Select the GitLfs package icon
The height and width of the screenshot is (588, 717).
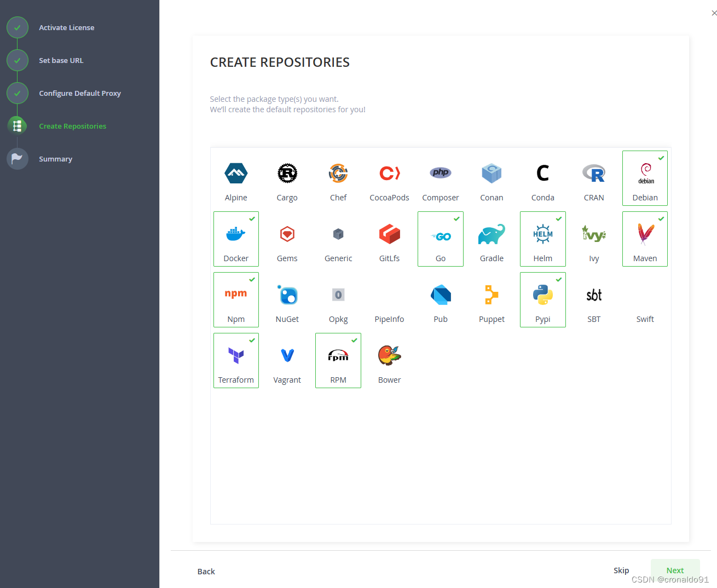coord(389,234)
